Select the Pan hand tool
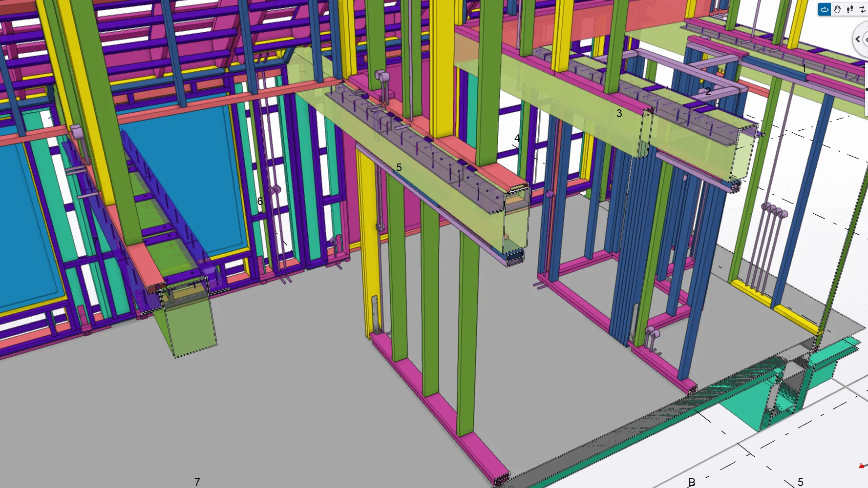868x488 pixels. (x=837, y=9)
